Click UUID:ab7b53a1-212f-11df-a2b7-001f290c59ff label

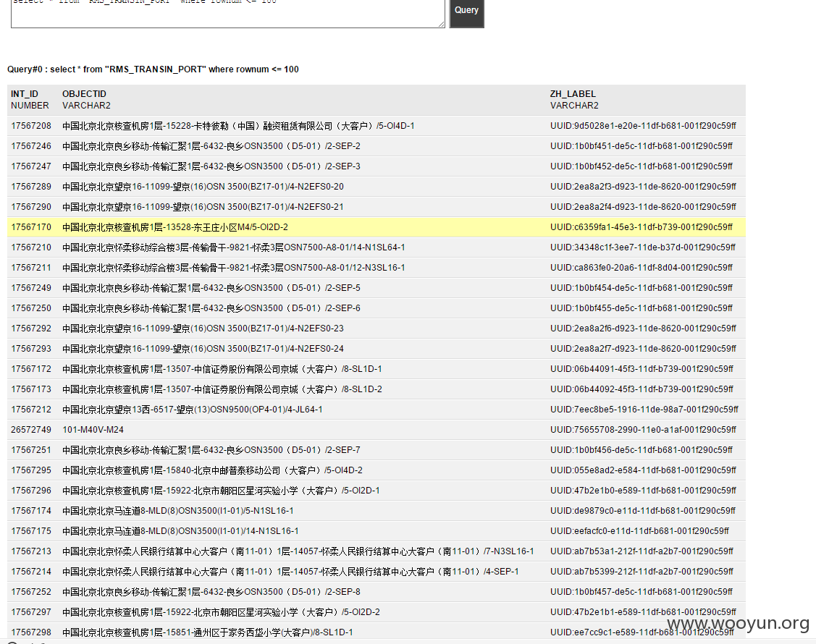(x=642, y=552)
